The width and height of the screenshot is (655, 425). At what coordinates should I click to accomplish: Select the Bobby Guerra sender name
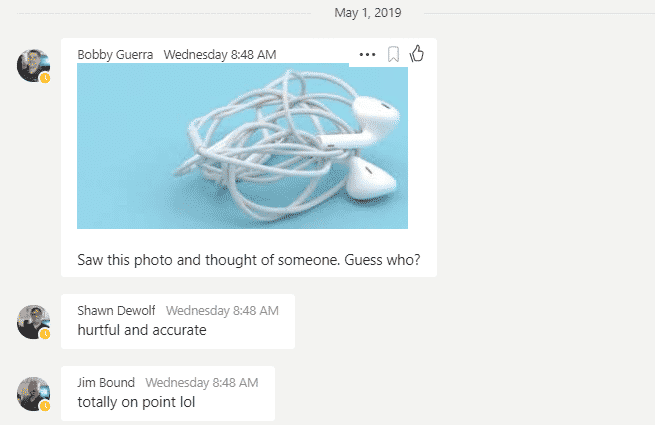115,55
